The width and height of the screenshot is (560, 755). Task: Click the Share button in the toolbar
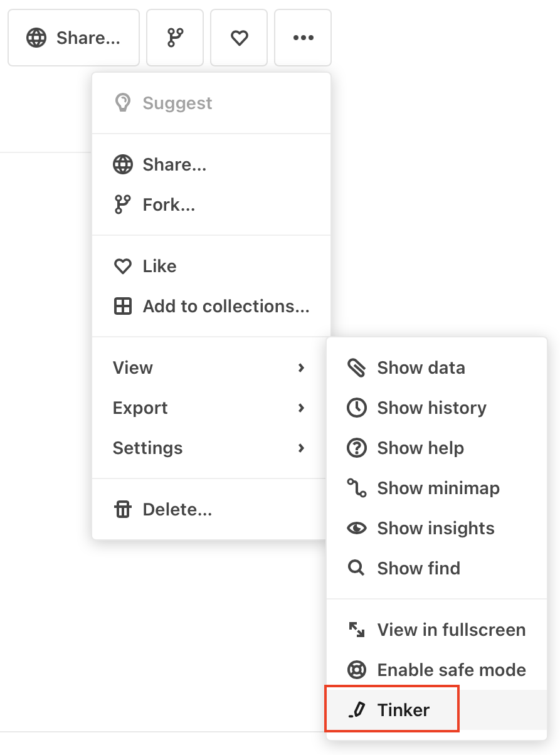(73, 38)
